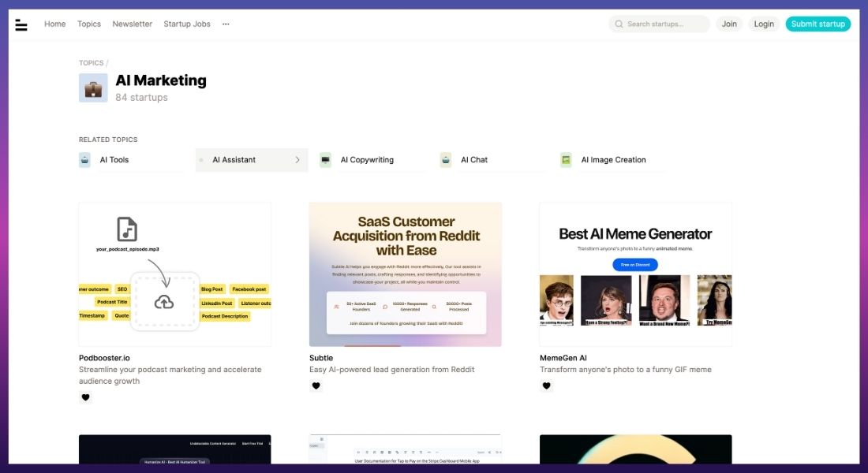Click the Submit startup button
The width and height of the screenshot is (868, 473).
point(818,24)
